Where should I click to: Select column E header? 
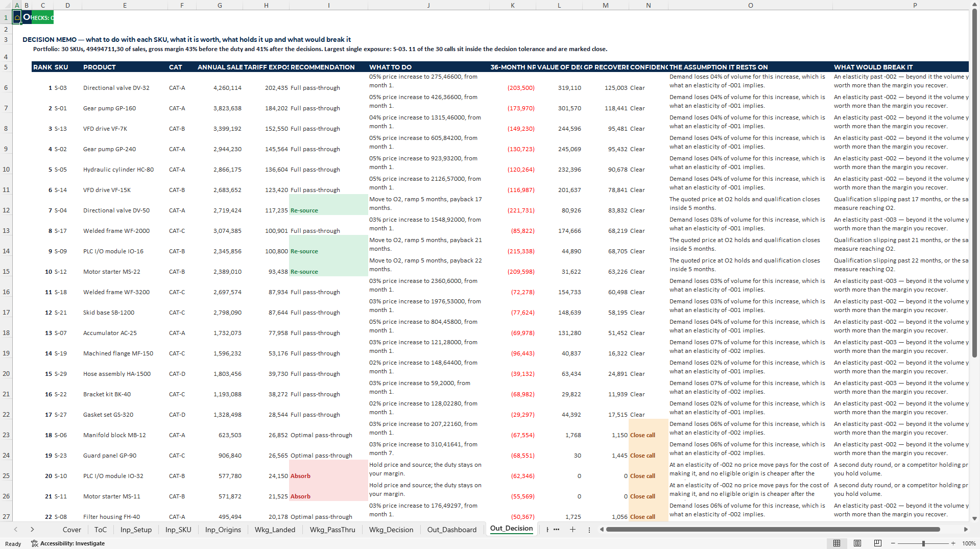point(125,5)
